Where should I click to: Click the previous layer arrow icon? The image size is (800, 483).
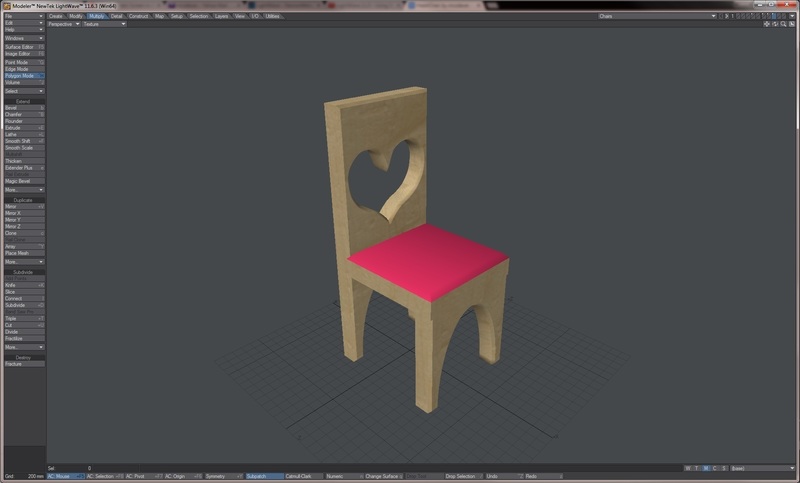721,16
